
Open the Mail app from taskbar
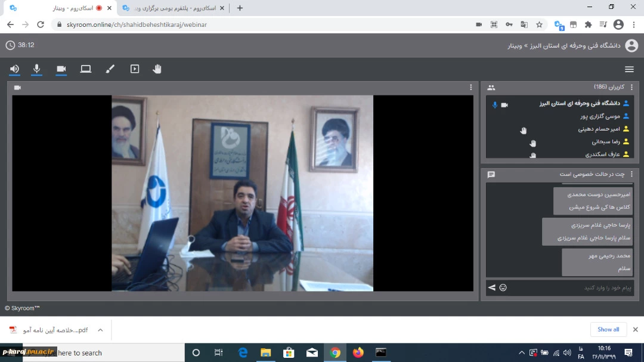pyautogui.click(x=312, y=352)
